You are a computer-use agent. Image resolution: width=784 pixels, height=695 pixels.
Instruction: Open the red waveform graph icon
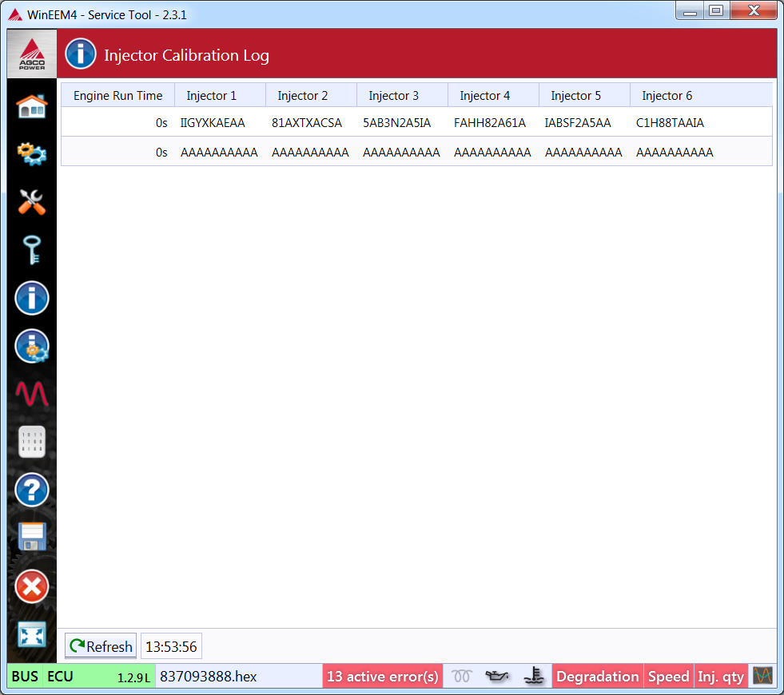point(32,394)
